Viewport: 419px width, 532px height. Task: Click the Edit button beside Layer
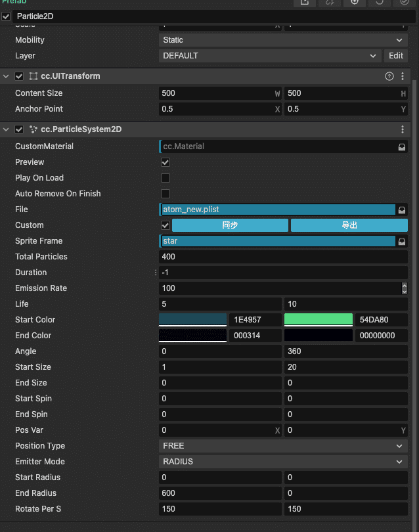[x=396, y=56]
